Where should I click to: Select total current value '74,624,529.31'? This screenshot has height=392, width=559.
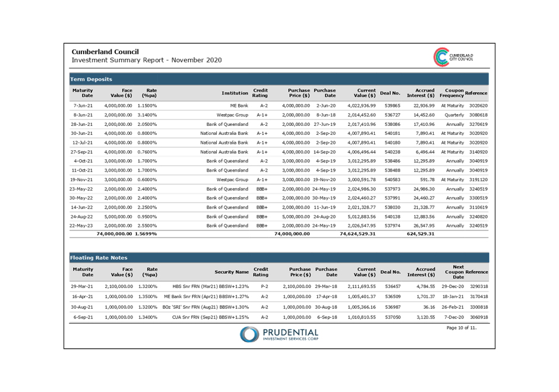pyautogui.click(x=358, y=234)
